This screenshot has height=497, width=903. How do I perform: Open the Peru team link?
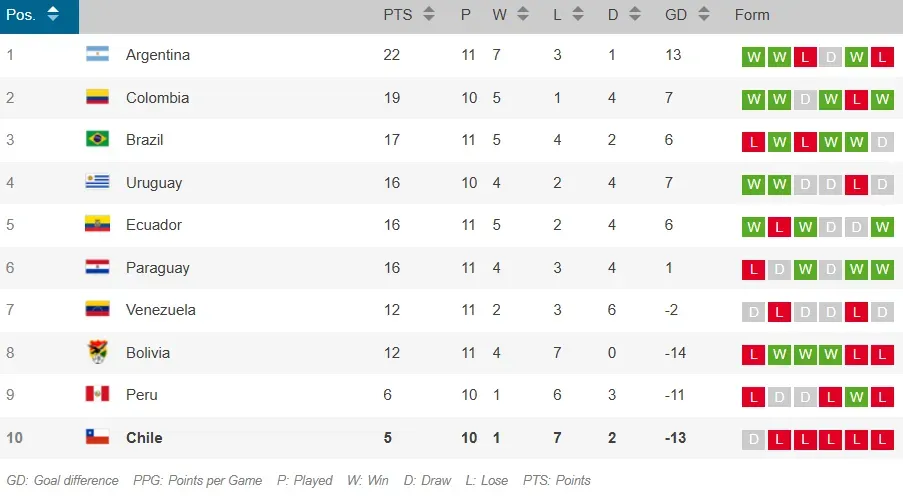click(142, 395)
